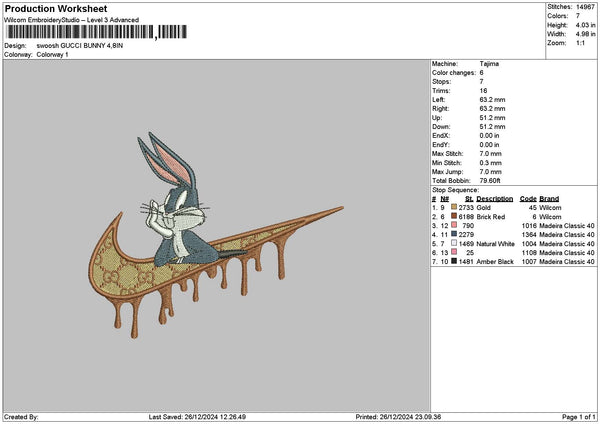Select the Brick Red thread color swatch
Viewport: 600px width, 424px height.
pos(454,216)
